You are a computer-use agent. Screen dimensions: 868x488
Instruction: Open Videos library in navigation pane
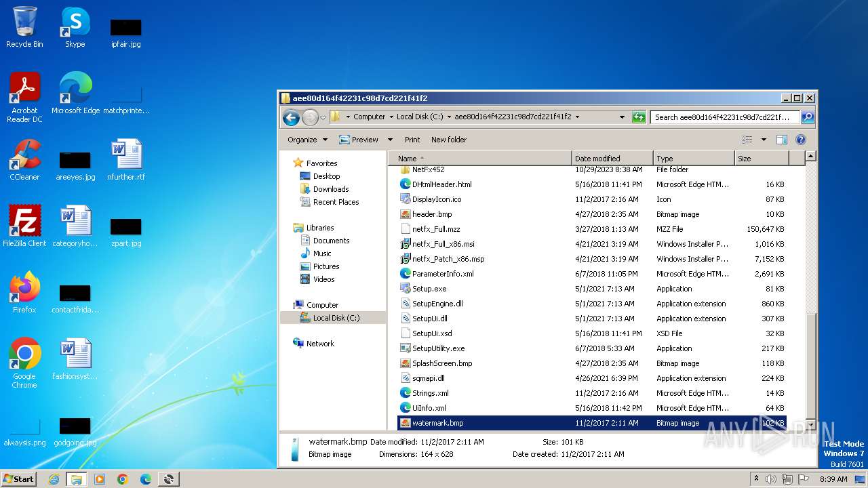(323, 279)
